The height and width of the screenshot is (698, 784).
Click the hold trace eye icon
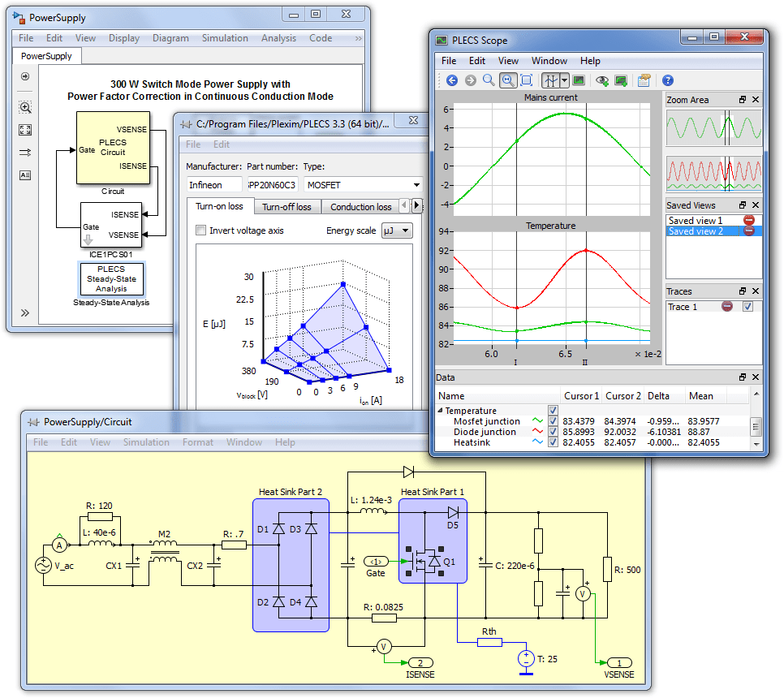coord(601,80)
